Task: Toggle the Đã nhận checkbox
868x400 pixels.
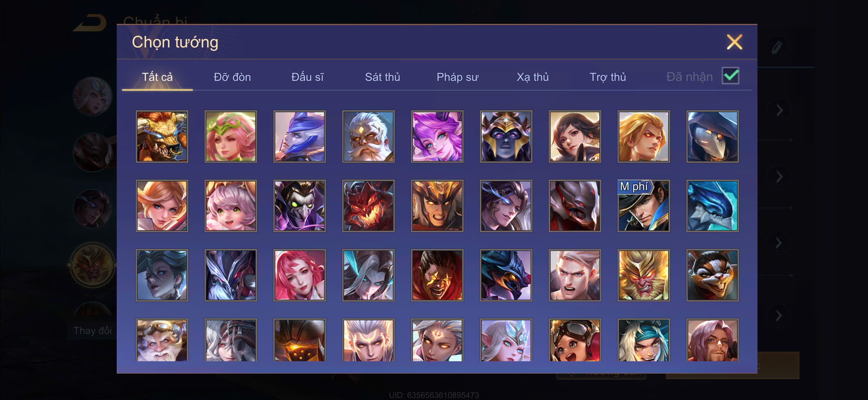Action: point(730,76)
